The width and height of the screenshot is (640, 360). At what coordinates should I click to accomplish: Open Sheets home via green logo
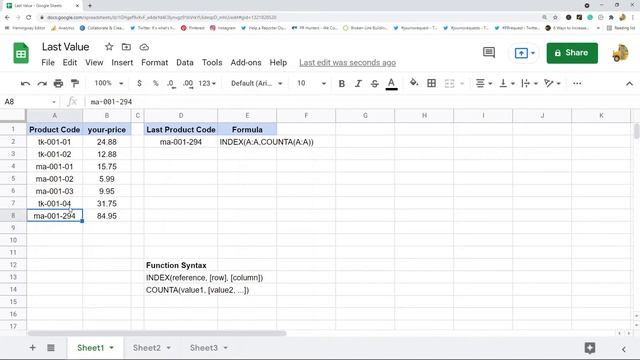point(21,53)
